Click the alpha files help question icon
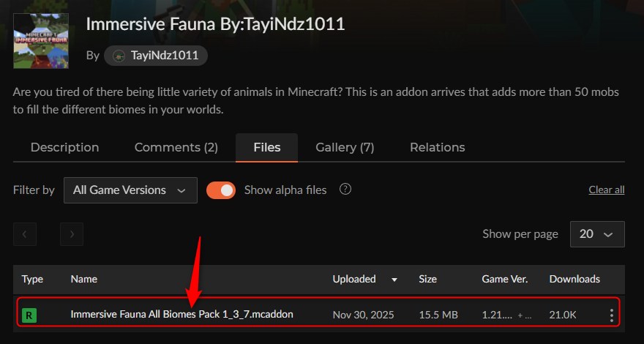Viewport: 644px width, 344px height. coord(345,190)
